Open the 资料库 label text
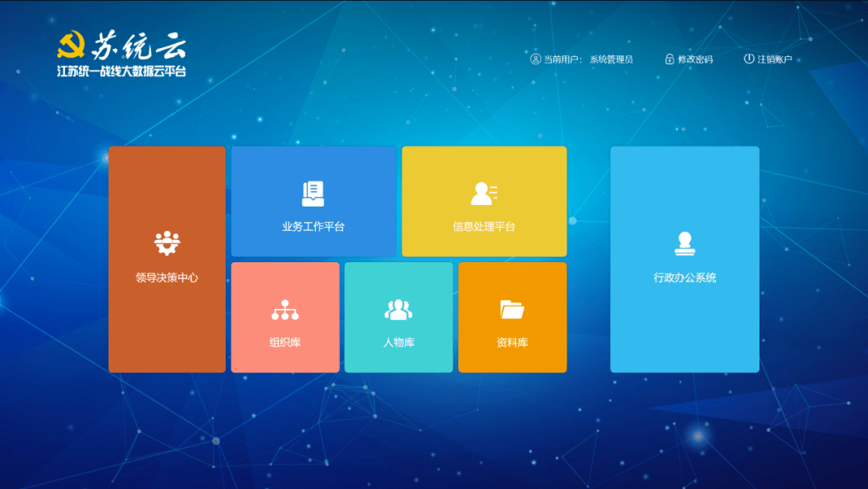Screen dimensions: 868x489 [512, 343]
